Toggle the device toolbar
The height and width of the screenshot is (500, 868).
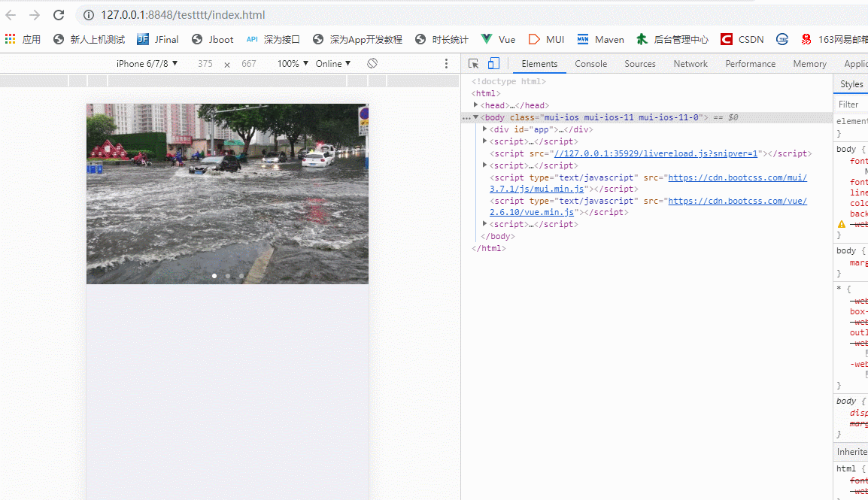tap(493, 64)
